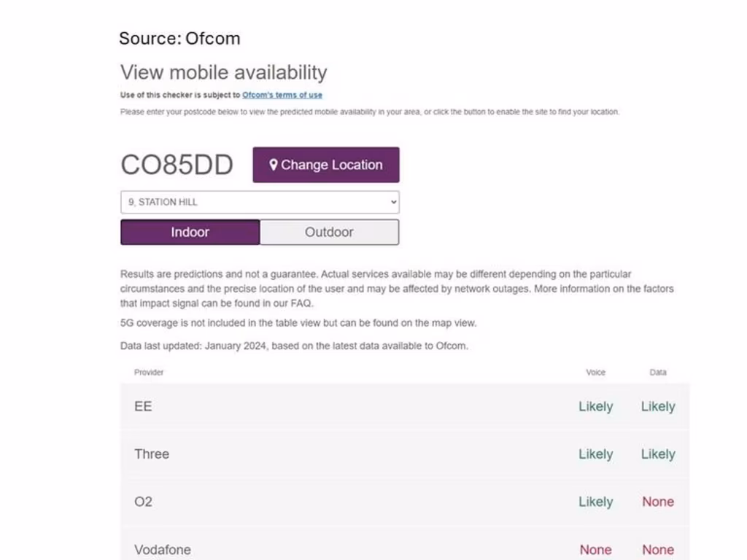Image resolution: width=747 pixels, height=560 pixels.
Task: Click the location pin icon on Change Location
Action: 274,165
